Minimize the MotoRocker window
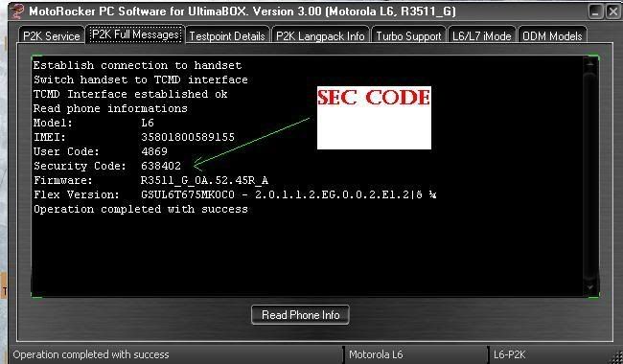Image resolution: width=623 pixels, height=364 pixels. (x=595, y=11)
